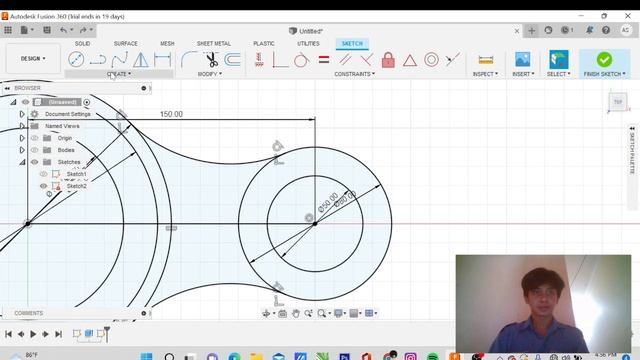The image size is (640, 360).
Task: Click the Save icon
Action: click(47, 30)
